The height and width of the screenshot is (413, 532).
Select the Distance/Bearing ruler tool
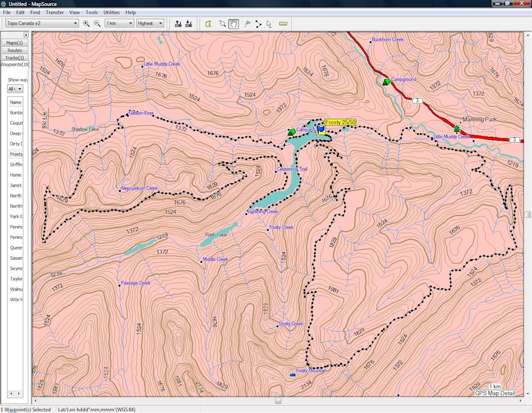click(283, 24)
